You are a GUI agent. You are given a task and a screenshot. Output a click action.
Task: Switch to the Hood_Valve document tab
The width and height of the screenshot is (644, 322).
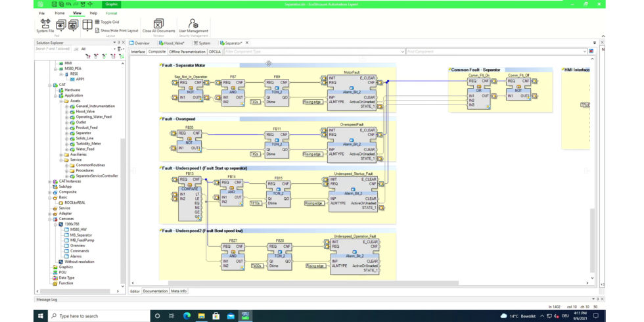[174, 43]
